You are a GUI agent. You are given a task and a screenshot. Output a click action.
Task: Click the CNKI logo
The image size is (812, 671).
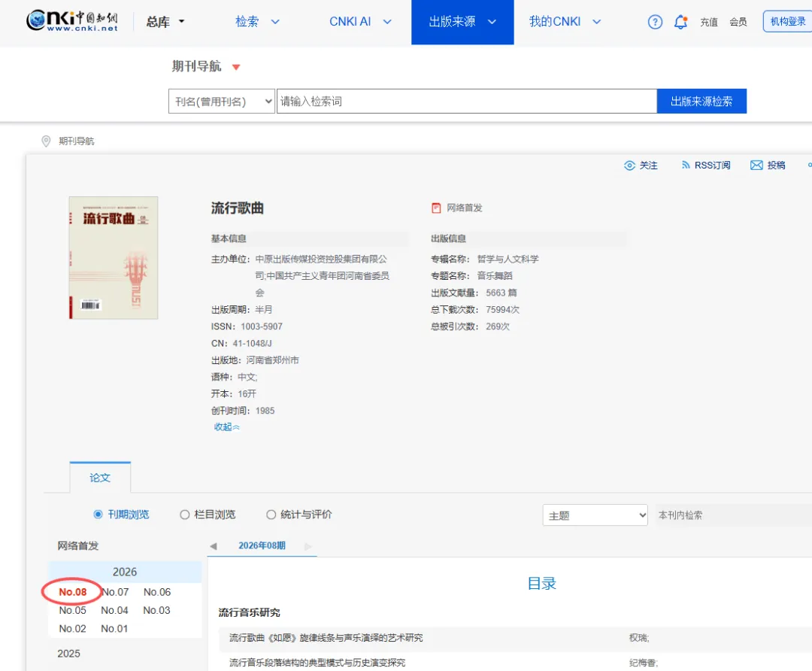pyautogui.click(x=72, y=21)
